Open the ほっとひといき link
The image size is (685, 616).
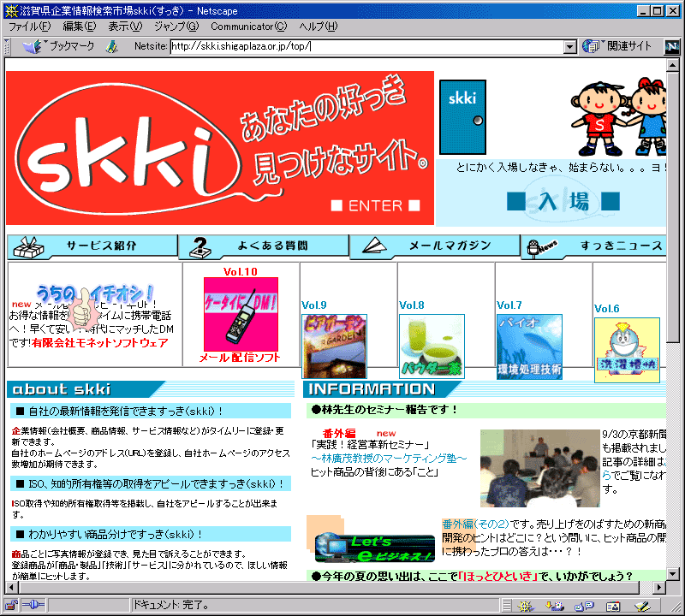pos(497,577)
